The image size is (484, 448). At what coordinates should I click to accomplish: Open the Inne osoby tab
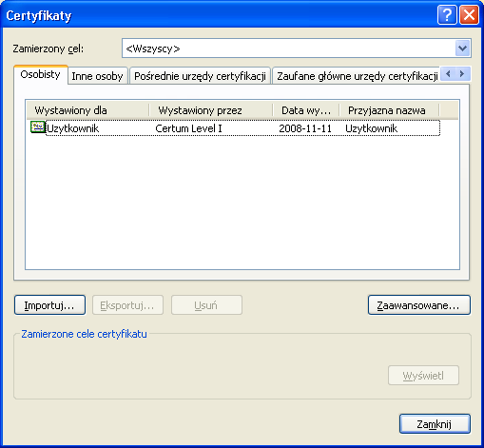click(97, 76)
